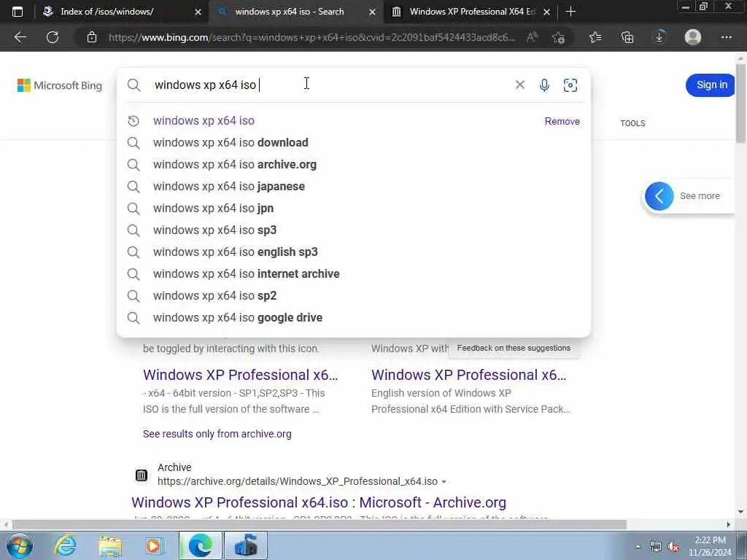The width and height of the screenshot is (747, 560).
Task: Open a new tab with plus
Action: click(570, 12)
